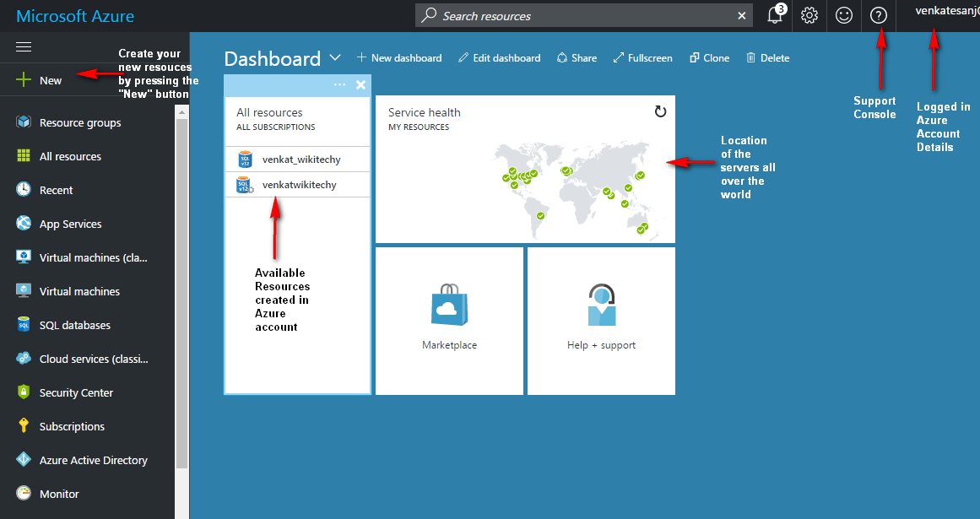Click the Azure Active Directory diamond icon
Image resolution: width=980 pixels, height=519 pixels.
tap(24, 459)
